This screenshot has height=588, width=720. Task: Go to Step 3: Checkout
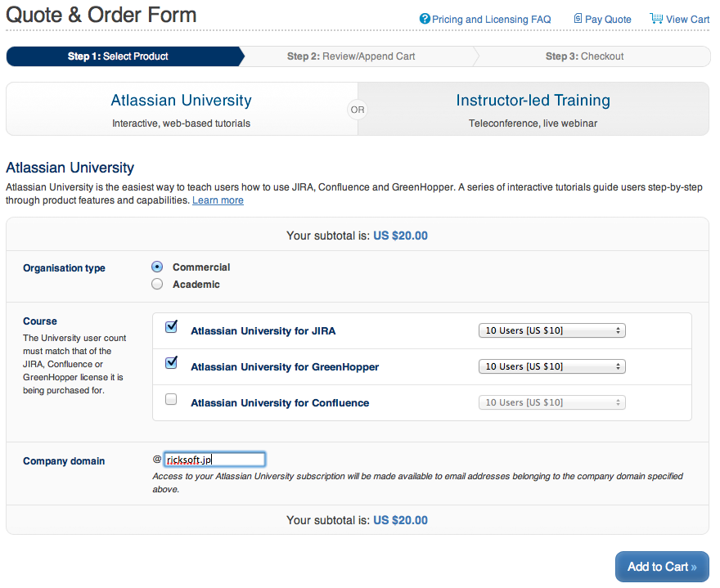584,56
